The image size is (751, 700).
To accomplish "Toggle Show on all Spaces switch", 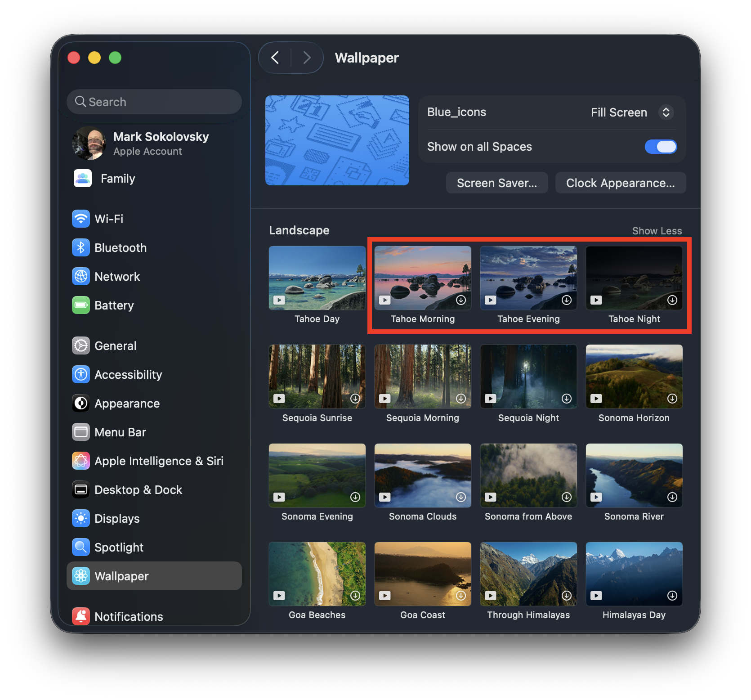I will tap(661, 147).
